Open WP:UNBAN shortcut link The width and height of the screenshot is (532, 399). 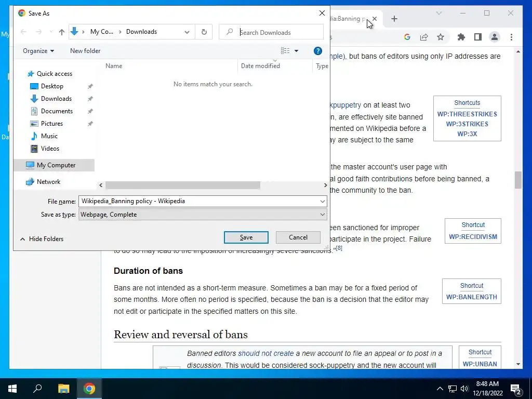pyautogui.click(x=480, y=364)
